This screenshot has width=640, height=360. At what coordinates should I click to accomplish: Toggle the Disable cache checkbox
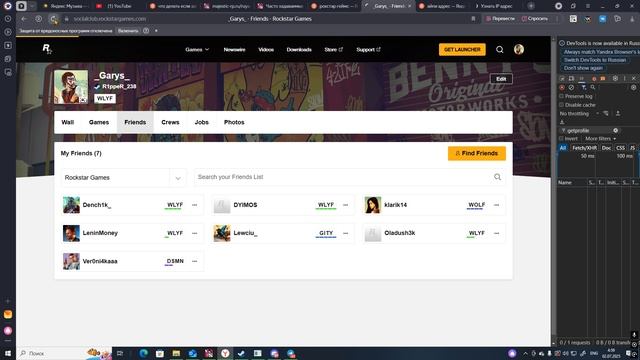[x=561, y=105]
